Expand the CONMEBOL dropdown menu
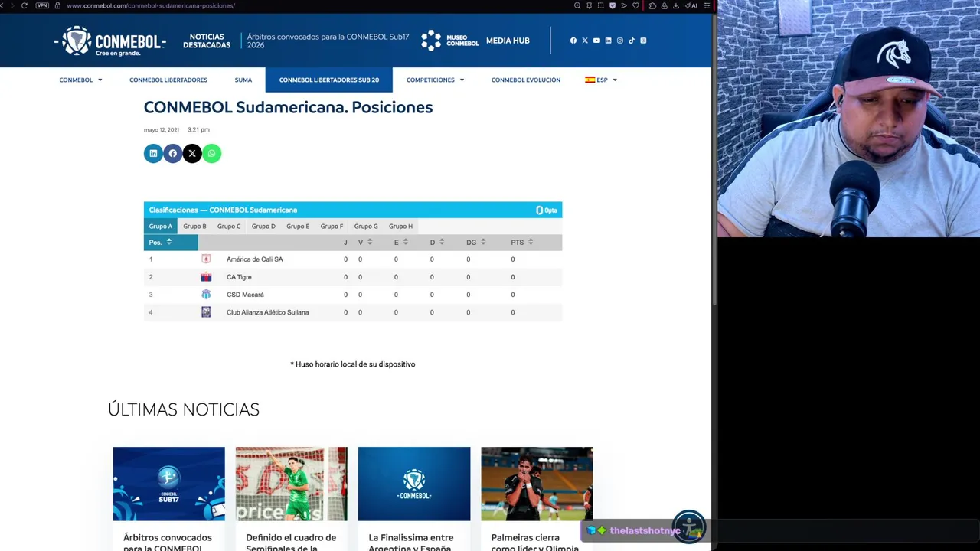Viewport: 980px width, 551px height. click(80, 80)
